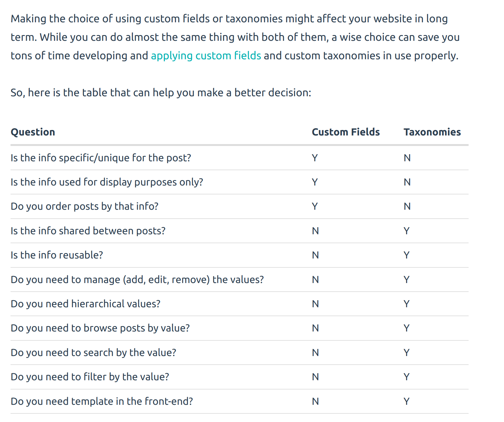Image resolution: width=504 pixels, height=422 pixels.
Task: Click "Is the info specific/unique for the post?"
Action: [101, 158]
